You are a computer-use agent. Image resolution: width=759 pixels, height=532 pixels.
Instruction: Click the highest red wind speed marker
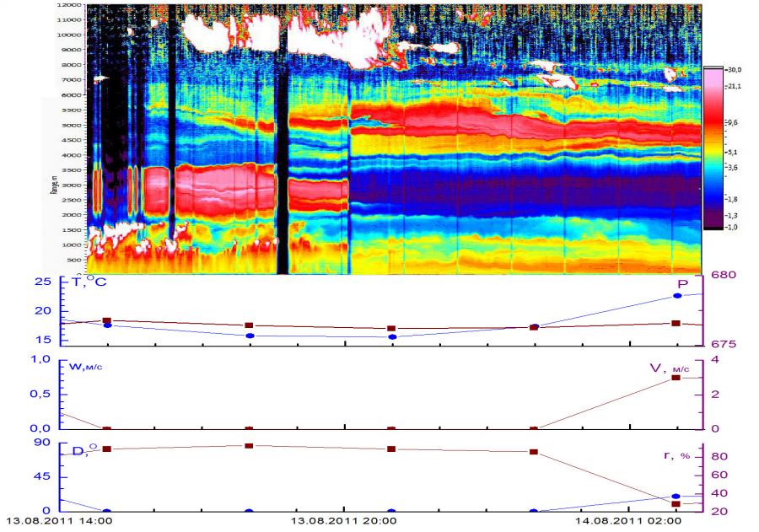pyautogui.click(x=677, y=378)
